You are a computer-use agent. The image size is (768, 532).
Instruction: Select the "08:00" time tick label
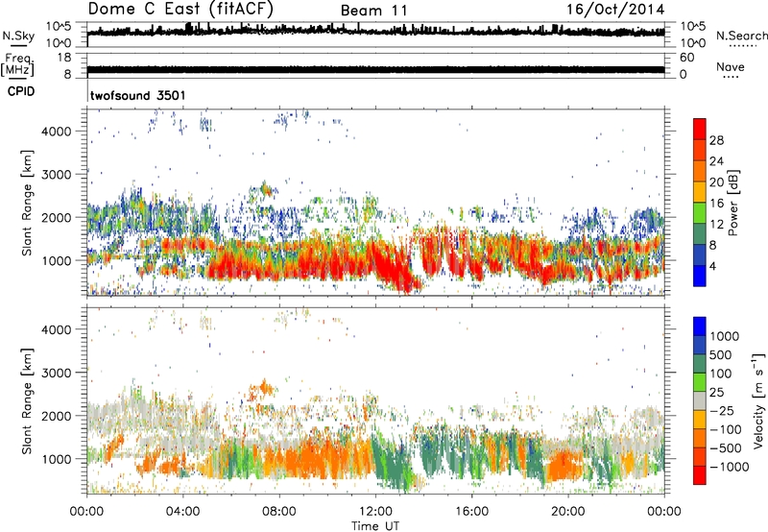point(279,512)
